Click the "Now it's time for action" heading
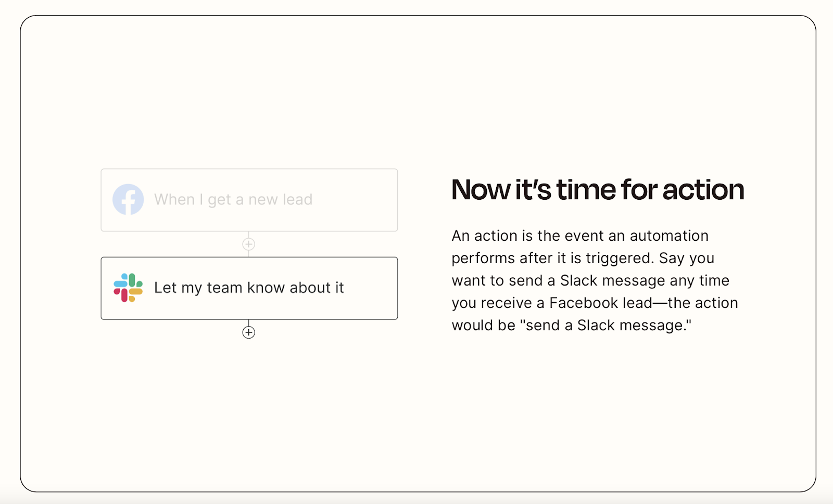 pyautogui.click(x=598, y=189)
